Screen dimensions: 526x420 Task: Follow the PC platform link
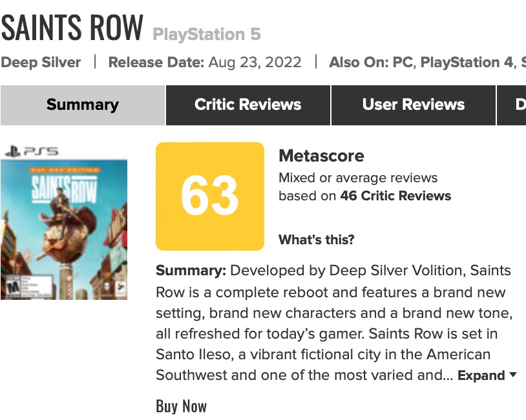(405, 63)
